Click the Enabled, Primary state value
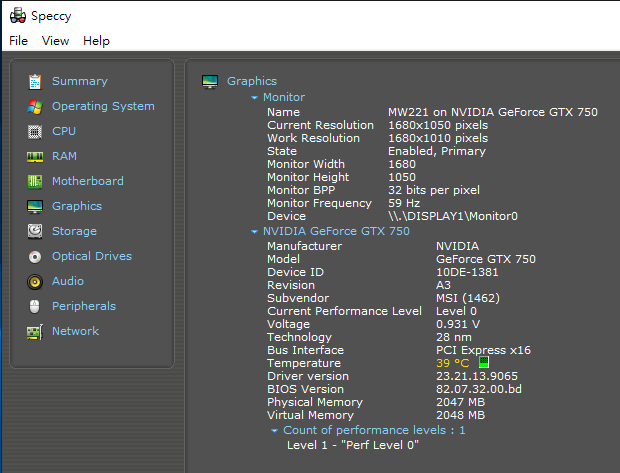The image size is (620, 473). pyautogui.click(x=437, y=151)
